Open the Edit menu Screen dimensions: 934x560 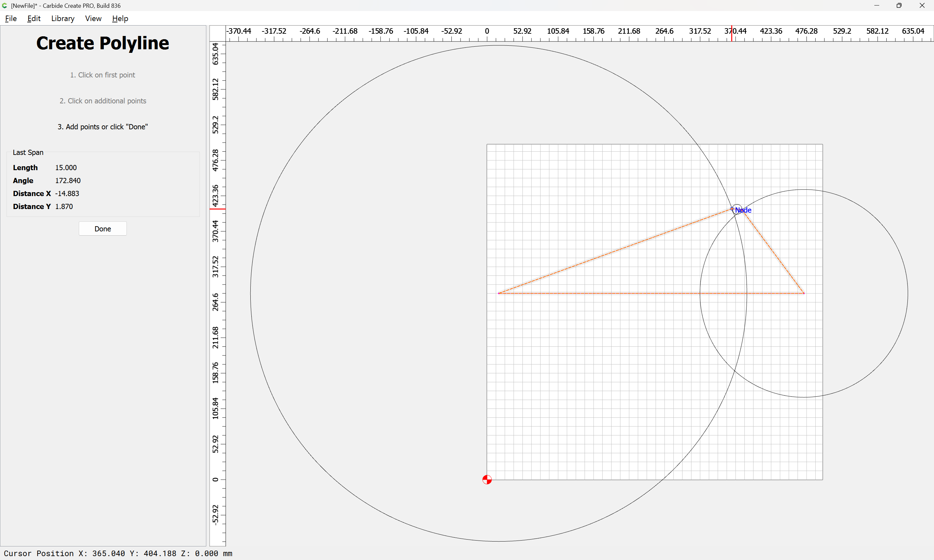[x=34, y=18]
